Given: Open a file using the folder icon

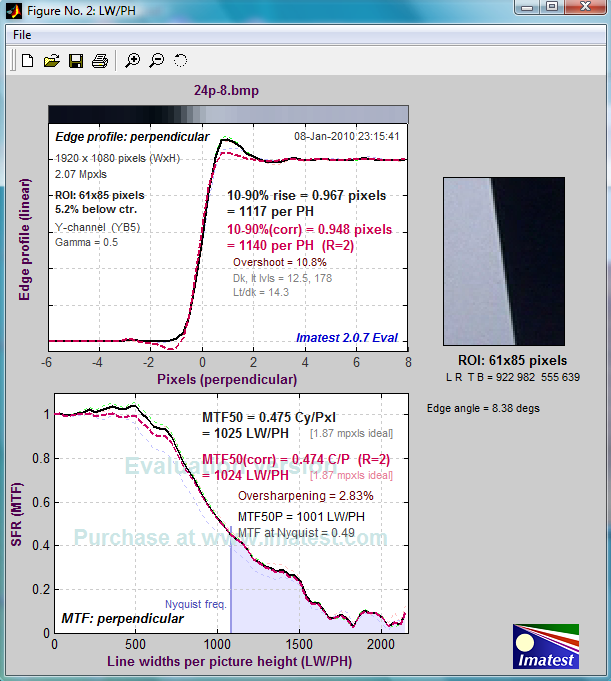Looking at the screenshot, I should [52, 61].
